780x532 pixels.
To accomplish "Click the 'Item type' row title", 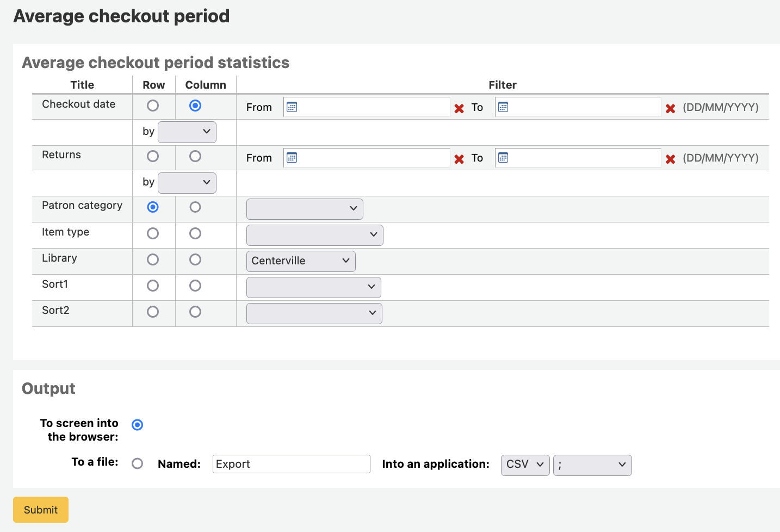I will 66,232.
